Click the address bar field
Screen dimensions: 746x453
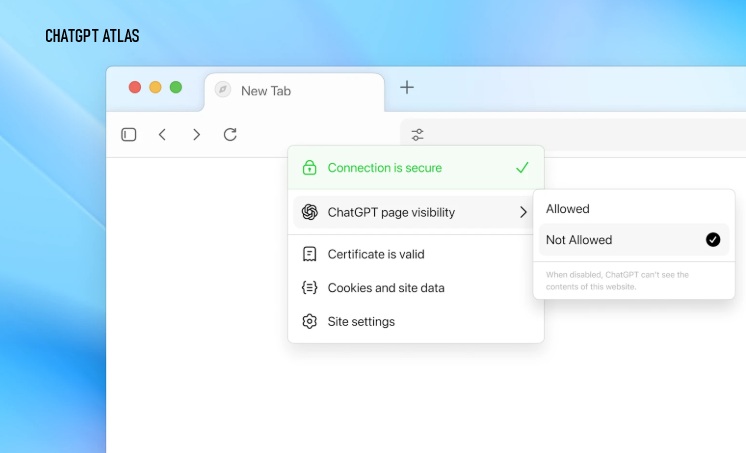coord(573,135)
